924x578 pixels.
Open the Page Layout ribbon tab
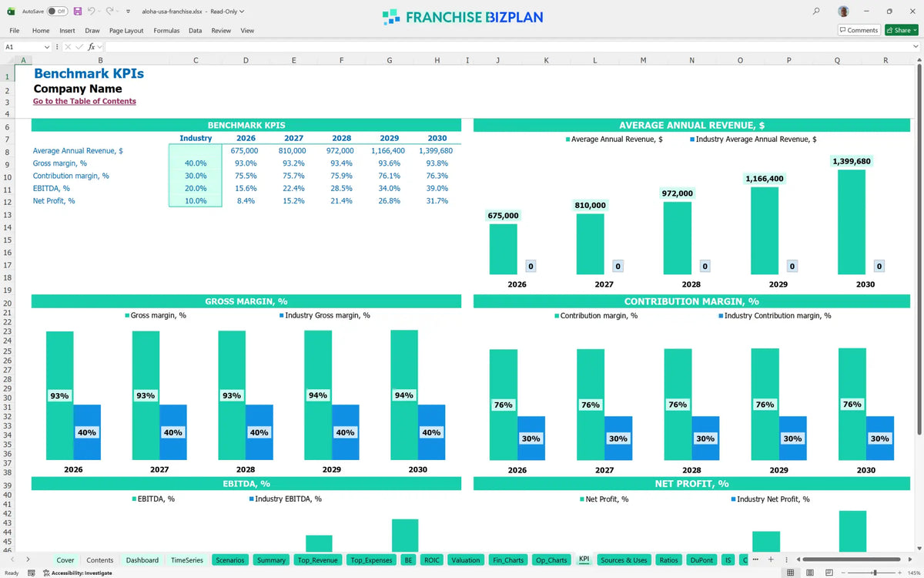click(126, 31)
